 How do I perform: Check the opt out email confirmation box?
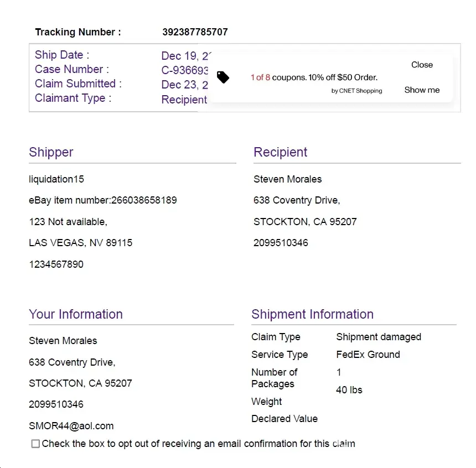[35, 444]
